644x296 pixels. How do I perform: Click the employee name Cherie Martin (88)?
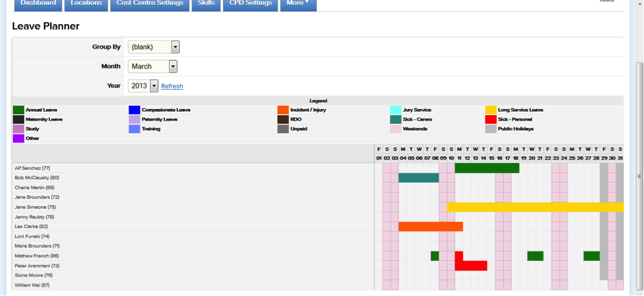(34, 188)
